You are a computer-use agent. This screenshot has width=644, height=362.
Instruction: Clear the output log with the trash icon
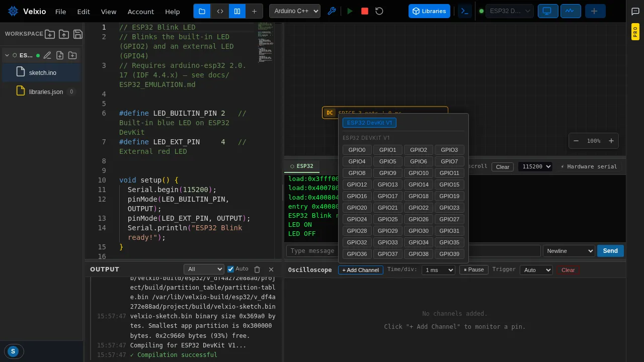[257, 269]
